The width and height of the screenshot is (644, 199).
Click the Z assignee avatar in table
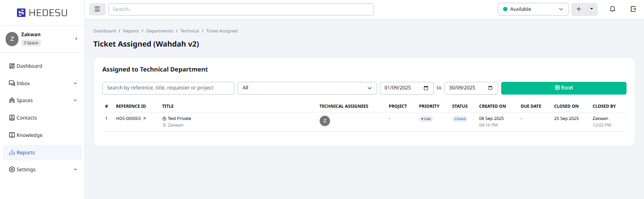click(x=325, y=121)
